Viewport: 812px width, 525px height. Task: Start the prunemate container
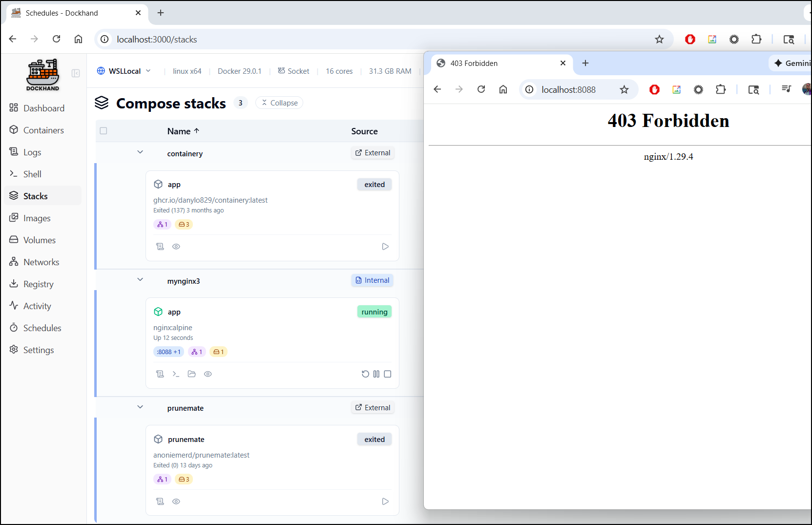pos(385,502)
